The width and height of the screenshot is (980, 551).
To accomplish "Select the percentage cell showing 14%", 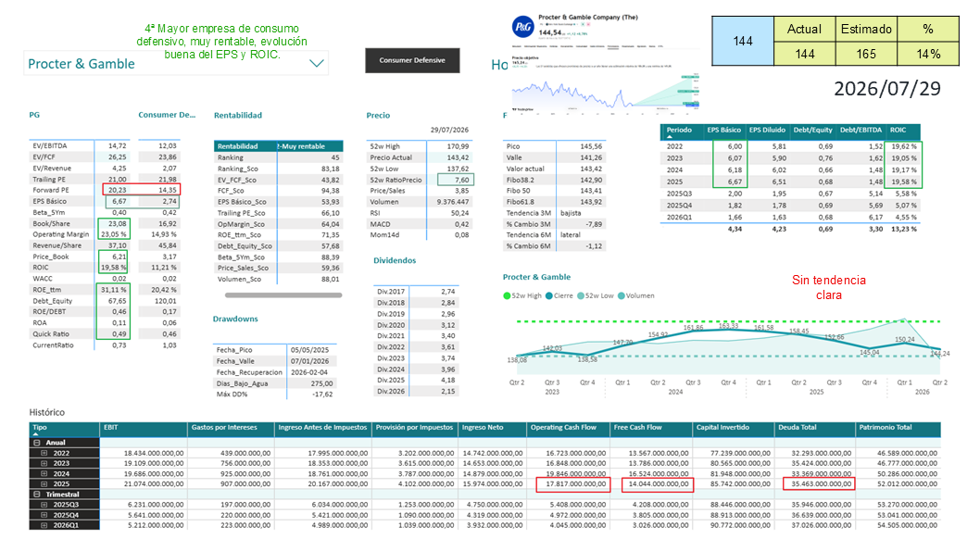I will 928,55.
